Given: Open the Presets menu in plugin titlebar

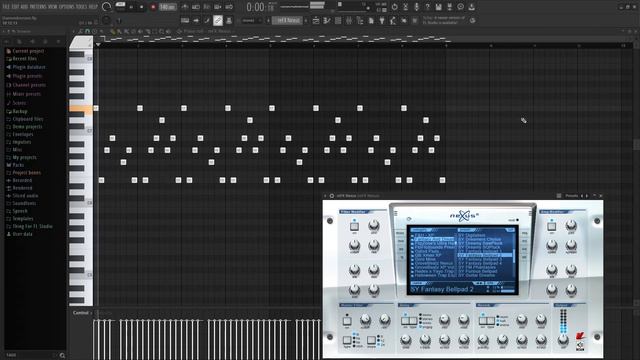Looking at the screenshot, I should (x=571, y=196).
